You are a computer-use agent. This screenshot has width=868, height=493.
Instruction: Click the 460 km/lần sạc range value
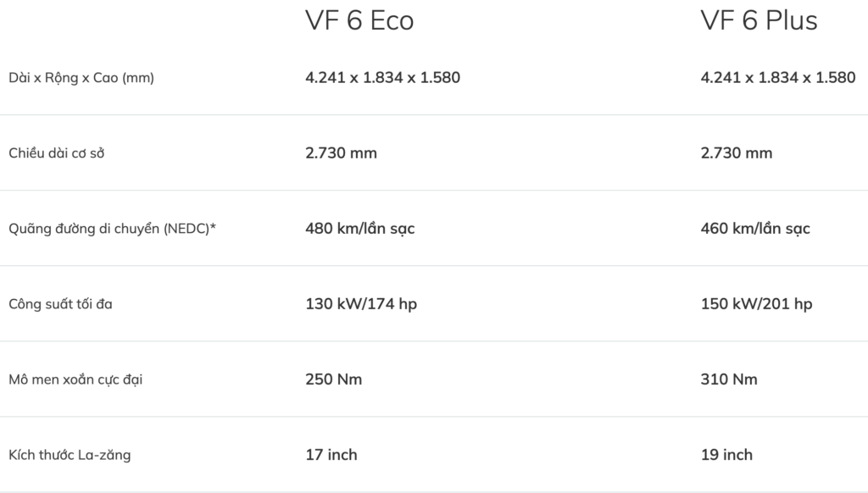(x=754, y=229)
